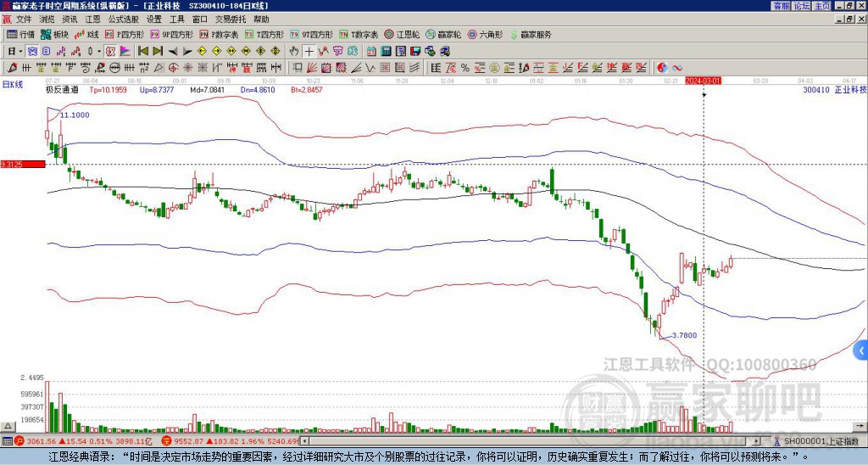Select the Gann fan lines tool
Image resolution: width=868 pixels, height=465 pixels.
312,68
